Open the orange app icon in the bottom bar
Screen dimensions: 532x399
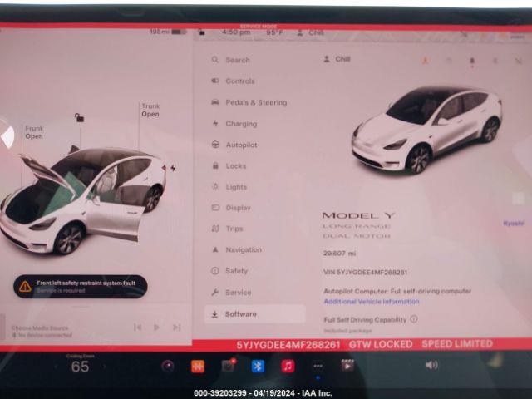198,366
